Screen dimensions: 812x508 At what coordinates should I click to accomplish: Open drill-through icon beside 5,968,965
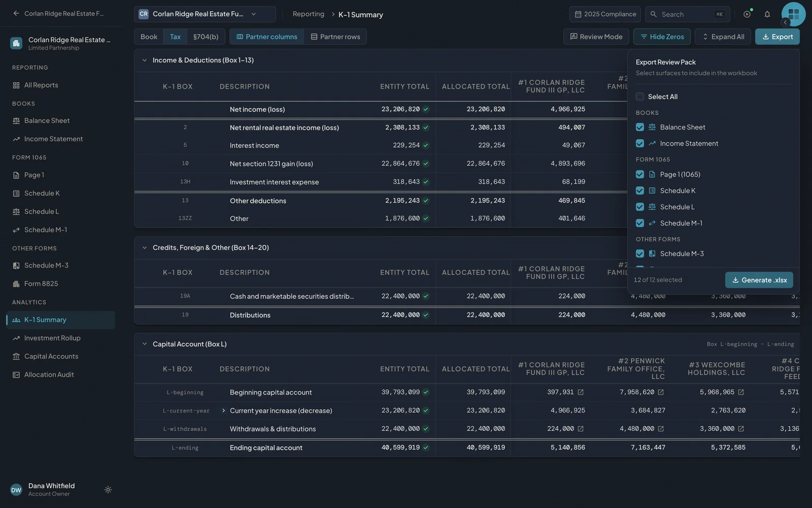[741, 392]
